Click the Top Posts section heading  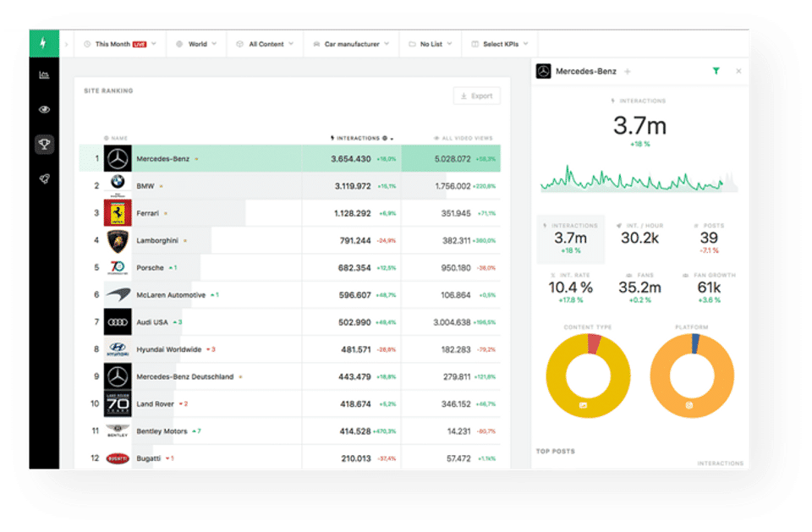(x=555, y=451)
